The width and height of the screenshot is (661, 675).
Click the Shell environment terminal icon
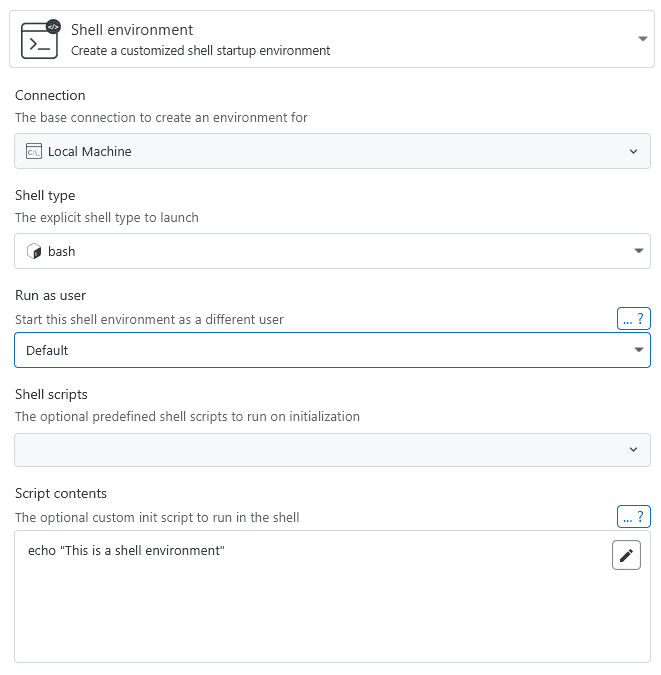click(40, 39)
